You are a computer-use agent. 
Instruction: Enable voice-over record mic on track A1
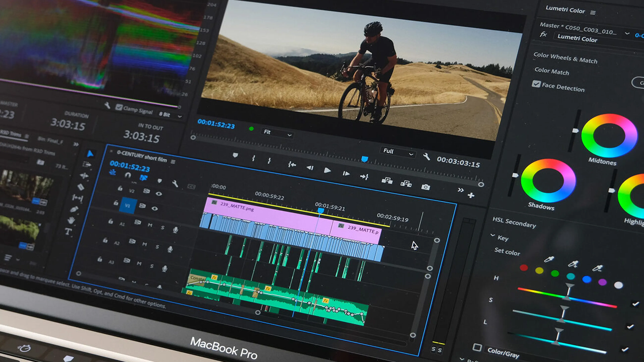[x=176, y=228]
